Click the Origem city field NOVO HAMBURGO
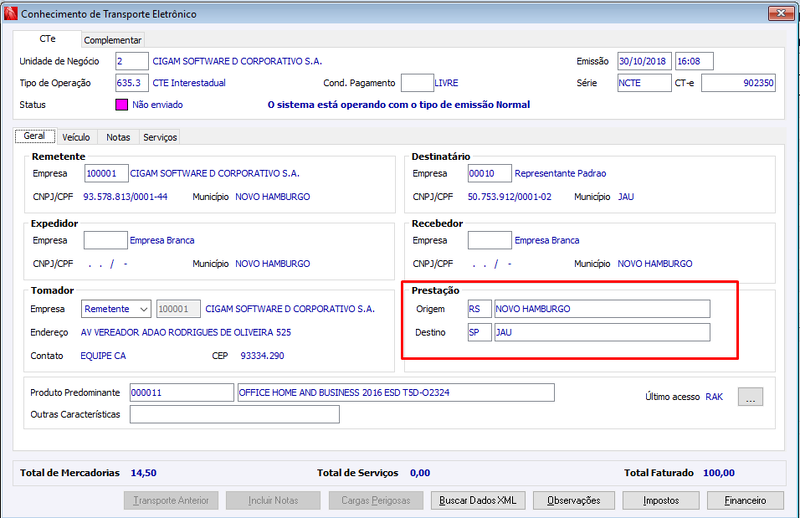This screenshot has height=518, width=800. pos(602,309)
